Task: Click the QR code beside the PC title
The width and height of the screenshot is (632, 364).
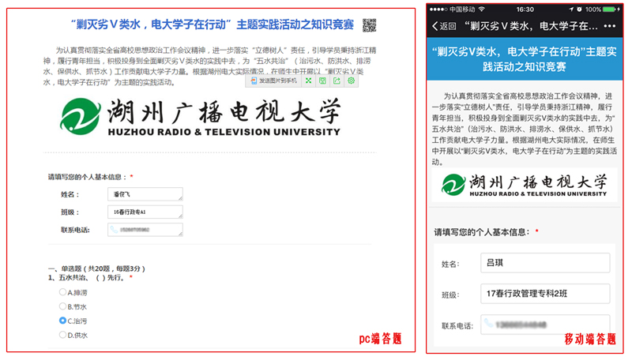Action: pos(369,24)
